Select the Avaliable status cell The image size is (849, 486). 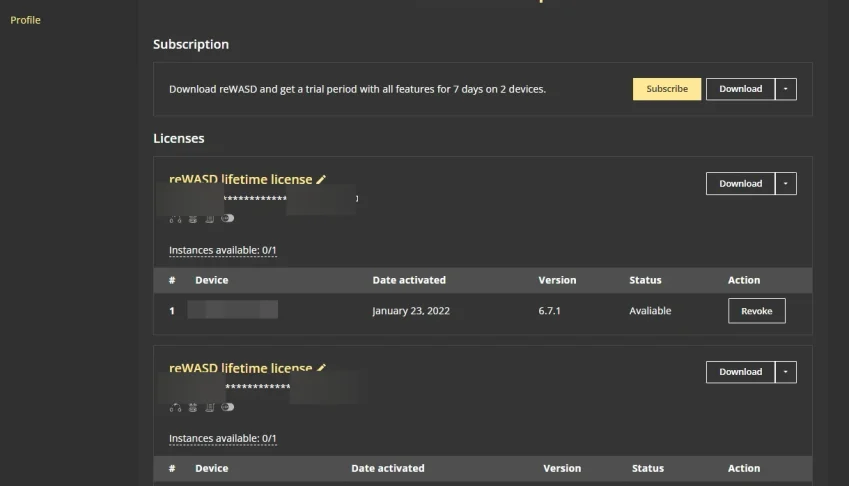click(650, 311)
